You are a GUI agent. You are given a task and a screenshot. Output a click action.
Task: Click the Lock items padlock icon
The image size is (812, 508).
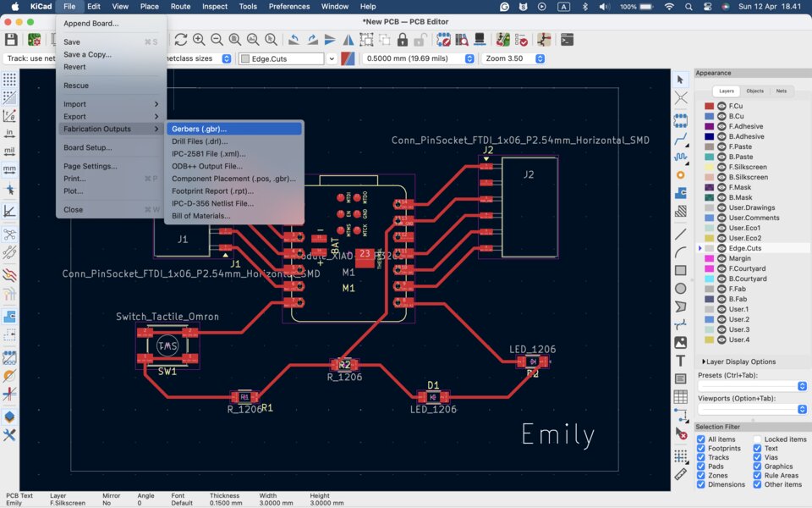tap(403, 40)
